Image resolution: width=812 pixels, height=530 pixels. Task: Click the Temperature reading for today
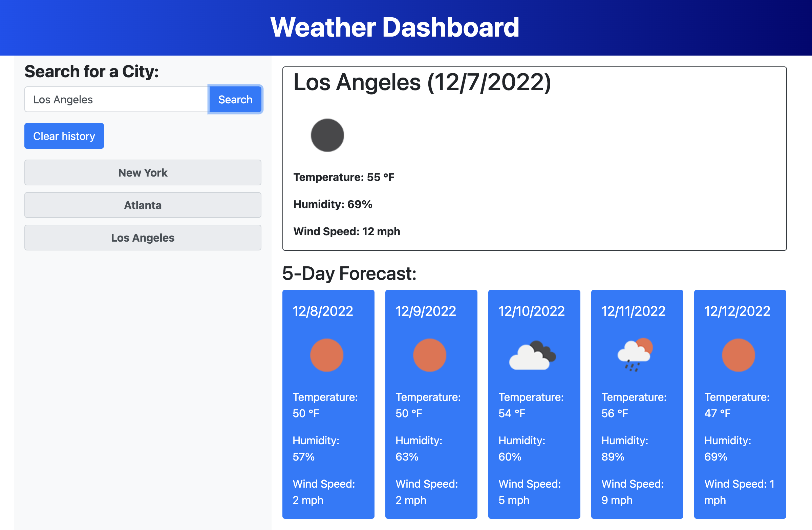point(344,177)
